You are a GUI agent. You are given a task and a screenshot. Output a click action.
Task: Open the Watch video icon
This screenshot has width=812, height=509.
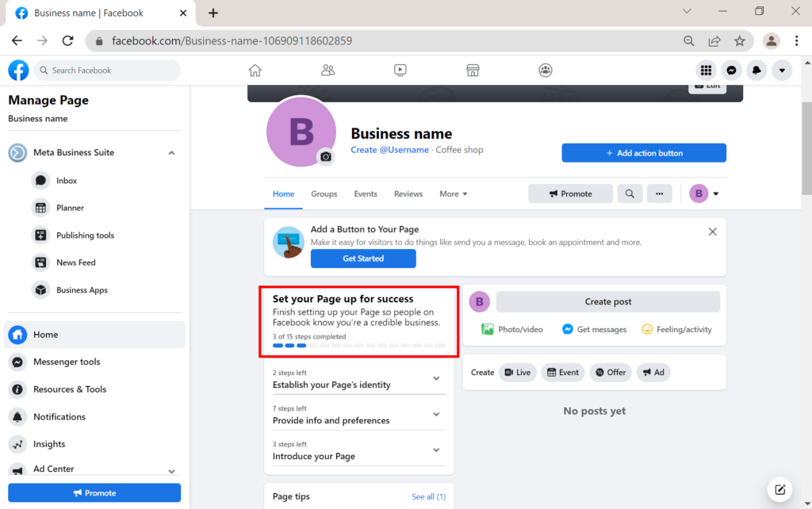[400, 71]
